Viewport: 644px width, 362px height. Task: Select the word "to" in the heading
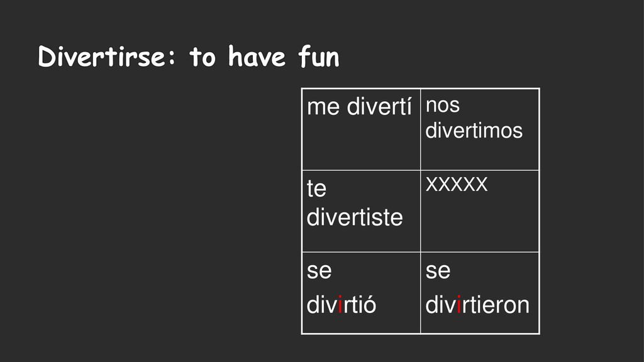click(202, 57)
